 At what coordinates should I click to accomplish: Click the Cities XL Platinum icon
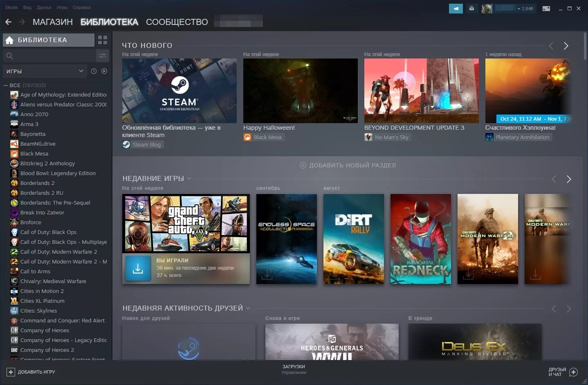[x=14, y=301]
